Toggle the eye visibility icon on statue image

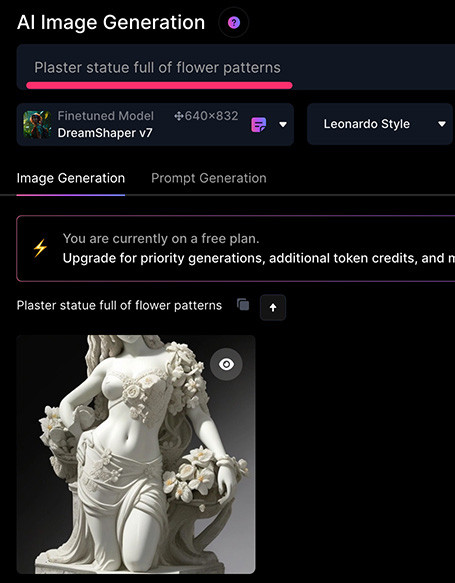point(226,364)
